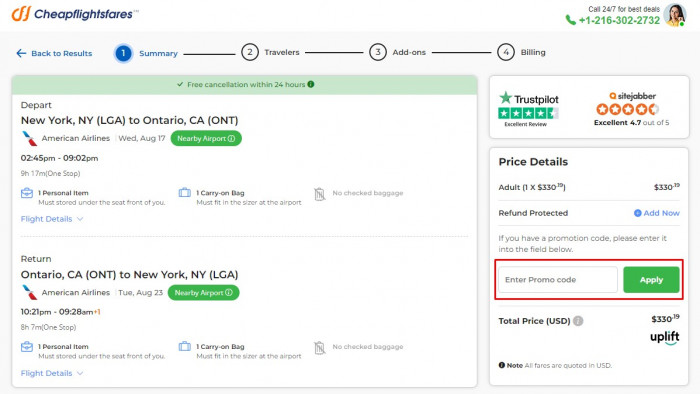The width and height of the screenshot is (700, 394).
Task: Click the '8h 7m(One Stop)' duration
Action: pyautogui.click(x=48, y=327)
